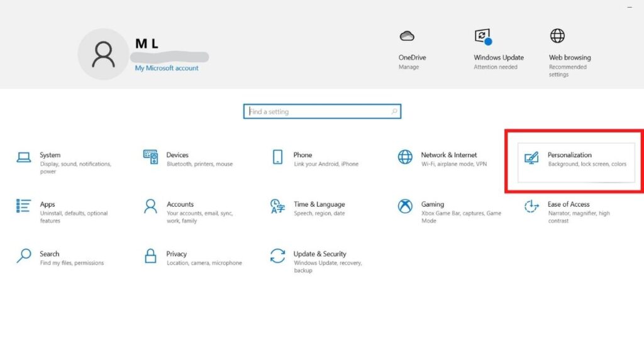Click Windows Update Attention needed text

point(496,67)
